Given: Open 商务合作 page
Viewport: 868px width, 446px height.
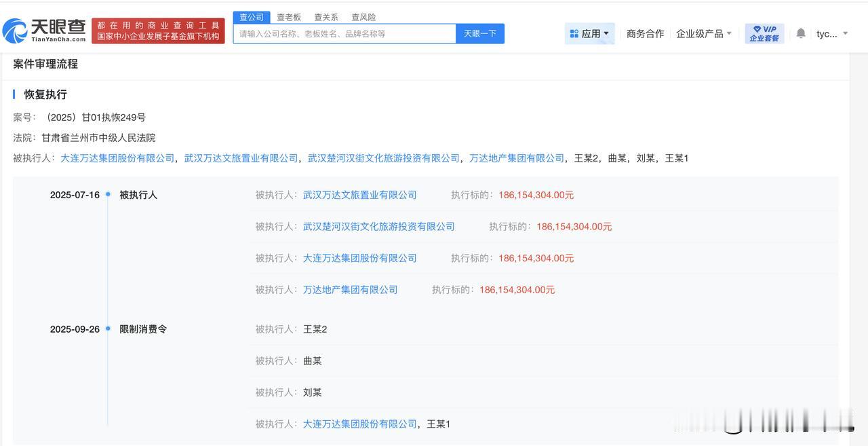Looking at the screenshot, I should (x=645, y=33).
